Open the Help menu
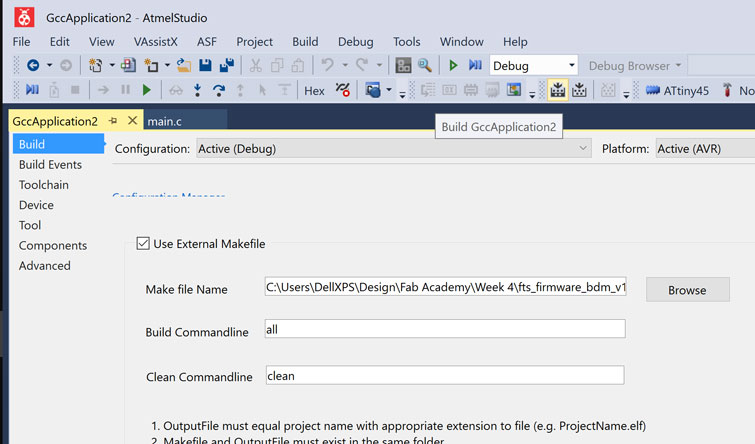Viewport: 755px width, 444px height. (x=515, y=42)
